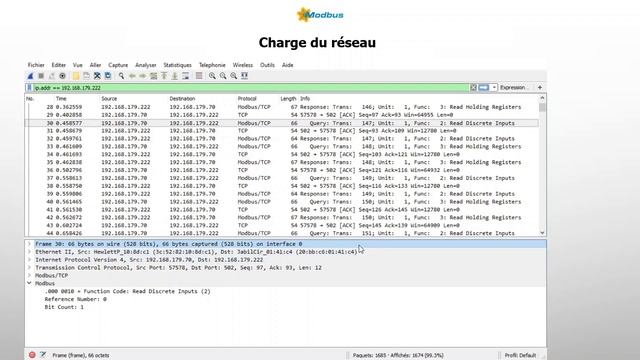
Task: Open the Aller menu
Action: (95, 65)
